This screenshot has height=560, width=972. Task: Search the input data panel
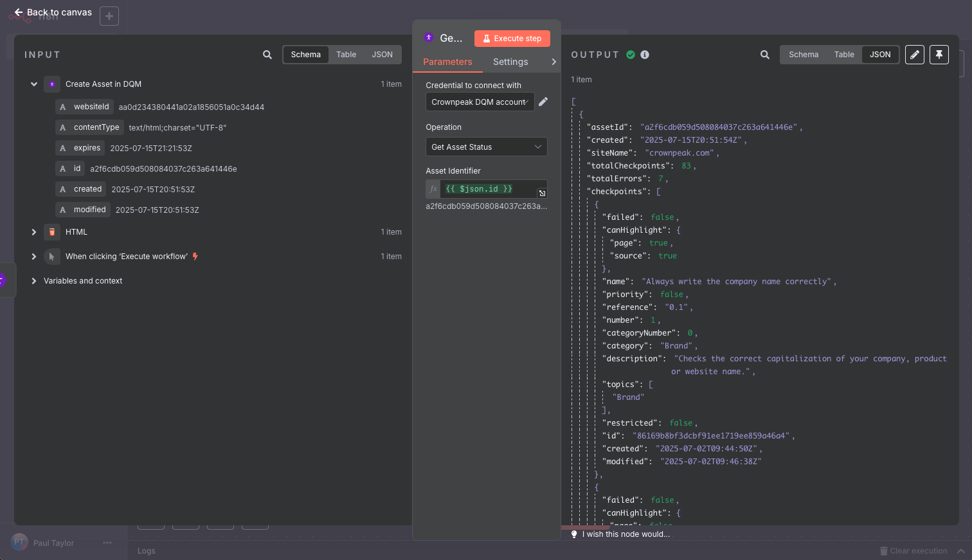tap(267, 55)
